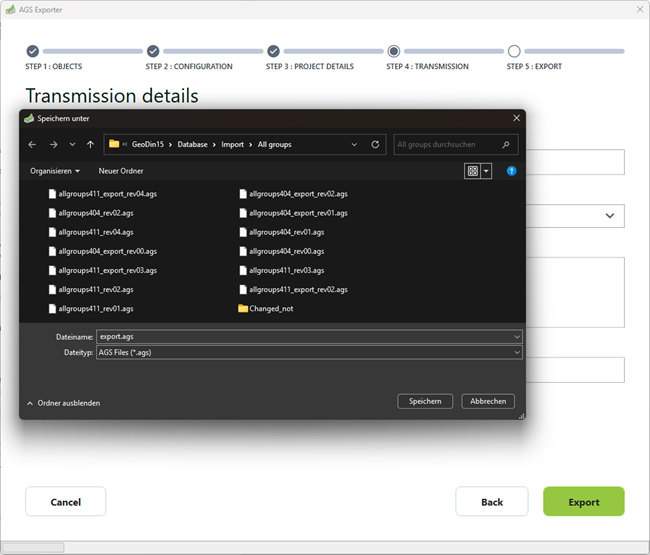
Task: Go up one folder level
Action: pyautogui.click(x=90, y=144)
